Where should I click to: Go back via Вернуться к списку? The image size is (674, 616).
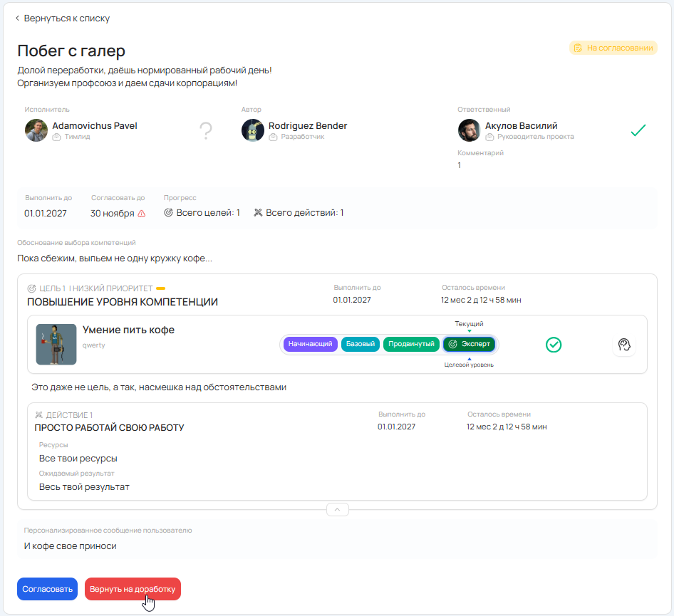point(63,19)
